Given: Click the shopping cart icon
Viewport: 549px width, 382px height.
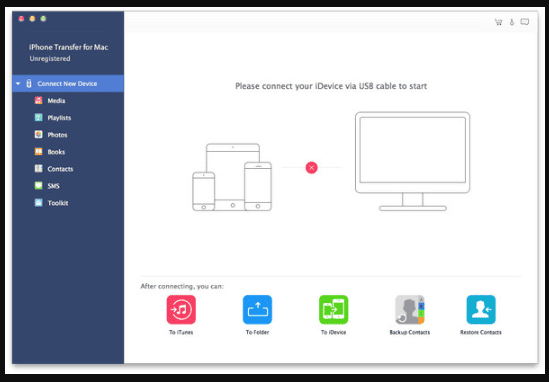Looking at the screenshot, I should pos(498,22).
